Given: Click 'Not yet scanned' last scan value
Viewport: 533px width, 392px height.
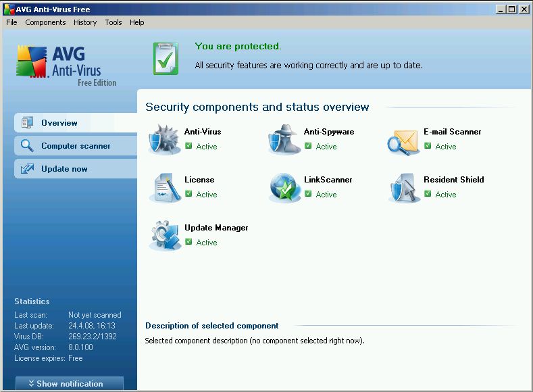Looking at the screenshot, I should pos(95,315).
